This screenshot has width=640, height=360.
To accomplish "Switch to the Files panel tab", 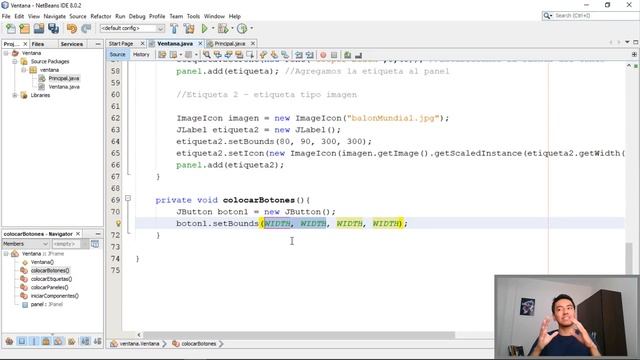I will pyautogui.click(x=38, y=44).
